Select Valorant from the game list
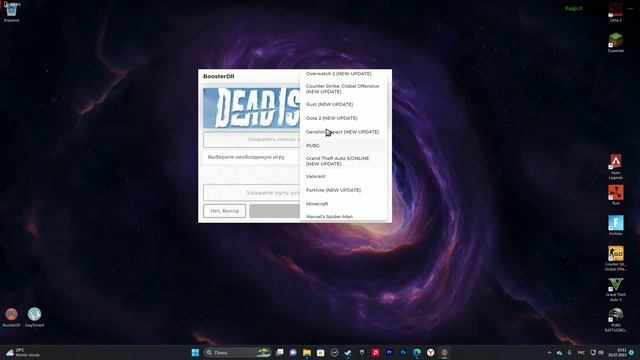Viewport: 640px width, 360px height. [343, 176]
